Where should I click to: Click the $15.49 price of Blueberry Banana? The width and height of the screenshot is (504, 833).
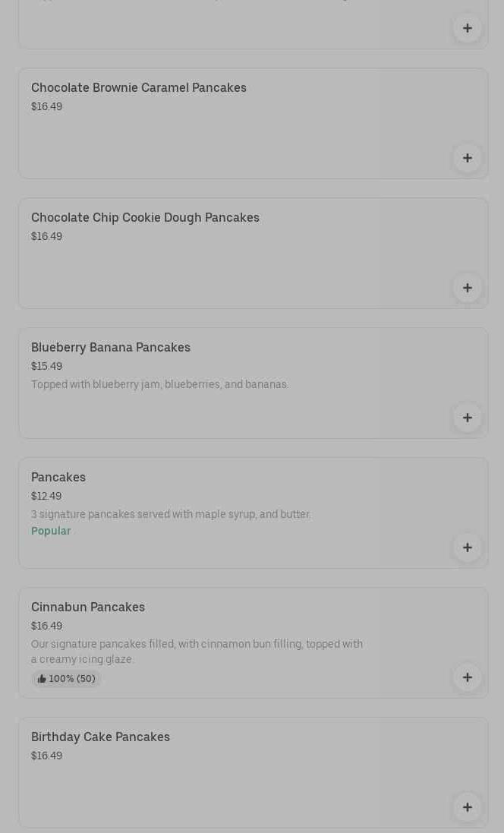click(46, 367)
